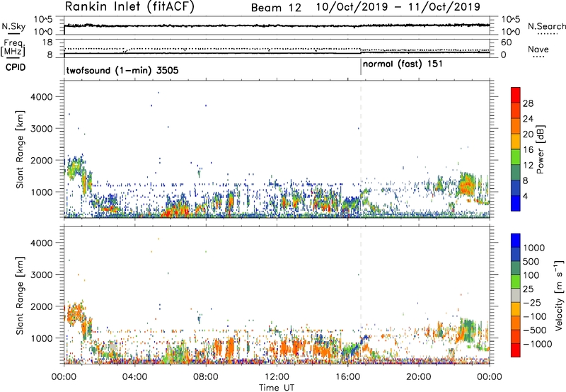Image resolution: width=566 pixels, height=392 pixels.
Task: Click the dashed CPID change marker in power panel
Action: tap(361, 149)
